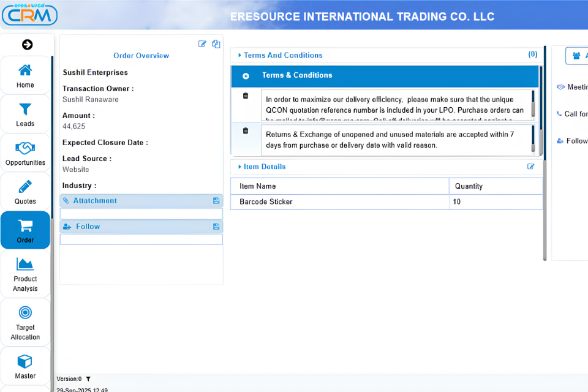This screenshot has height=392, width=588.
Task: Collapse the Item Details section
Action: tap(239, 167)
